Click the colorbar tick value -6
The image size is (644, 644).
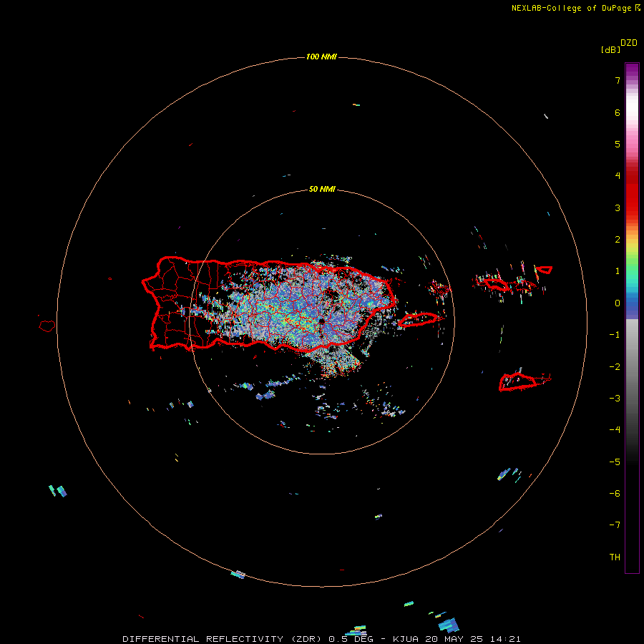click(x=615, y=494)
